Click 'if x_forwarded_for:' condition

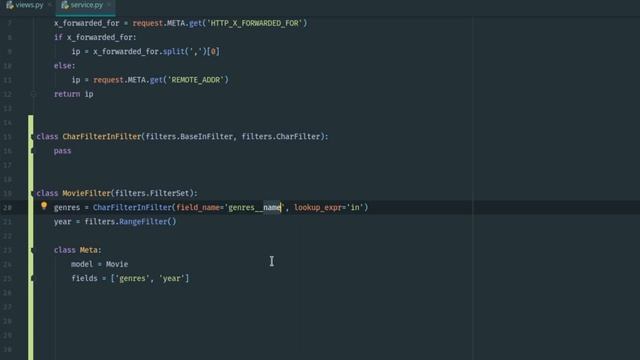pyautogui.click(x=95, y=38)
